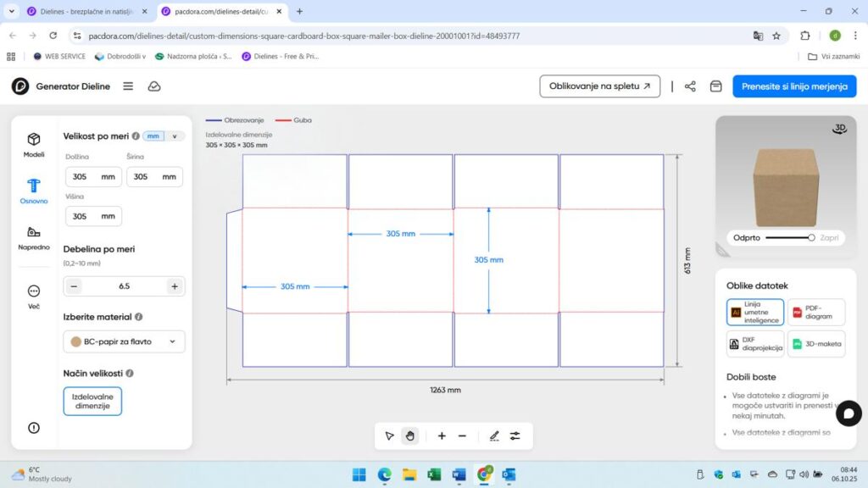Select the hand pan tool

coord(410,435)
